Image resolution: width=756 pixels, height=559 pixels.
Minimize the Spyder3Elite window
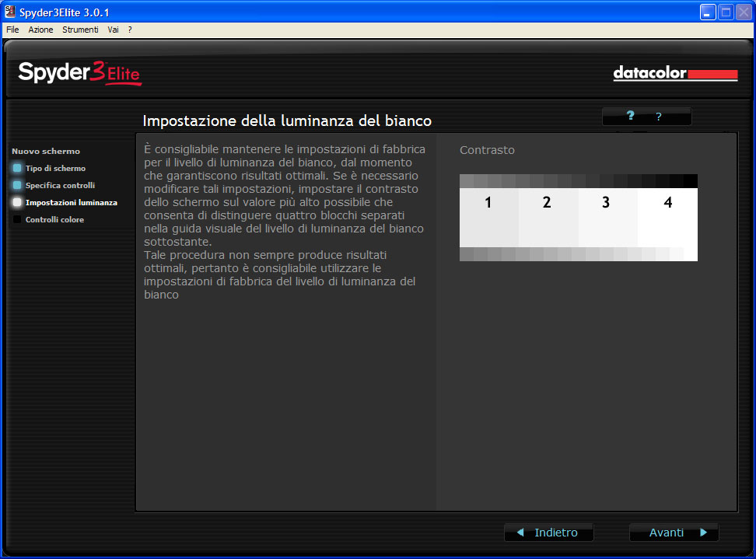[707, 12]
